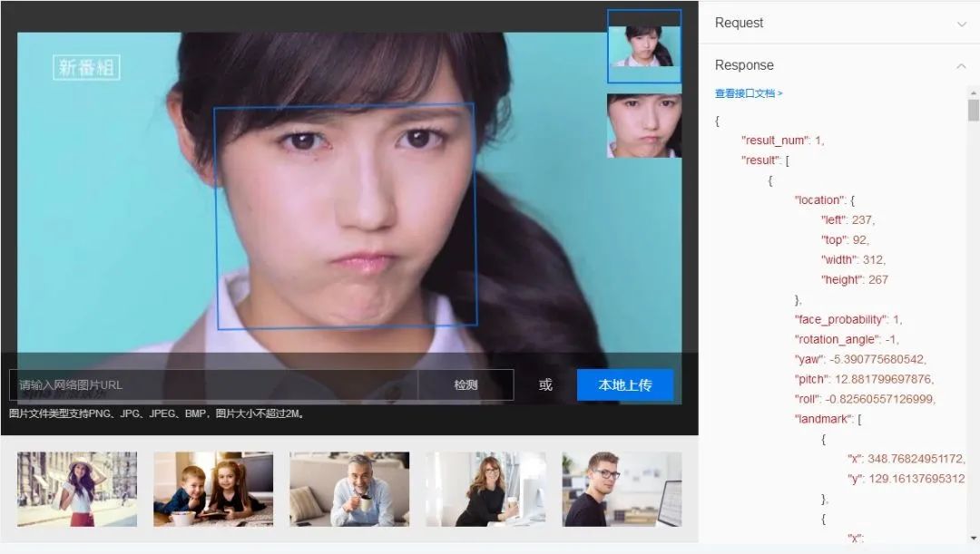Select the full photo thumbnail at top right
Viewport: 980px width, 554px height.
point(643,46)
